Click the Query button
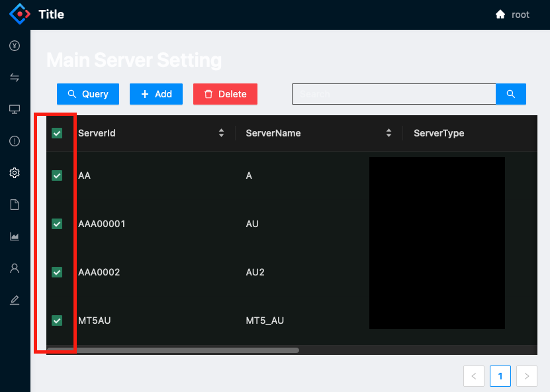Image resolution: width=550 pixels, height=392 pixels. (x=87, y=94)
